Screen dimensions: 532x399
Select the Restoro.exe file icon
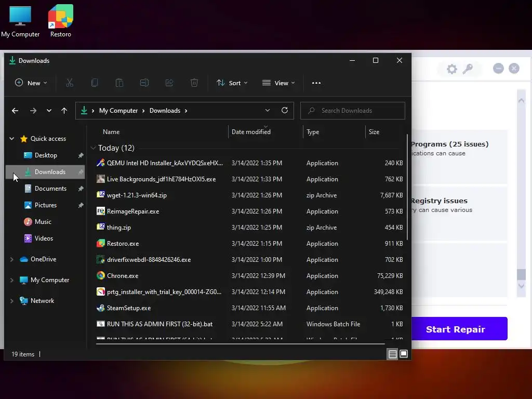point(100,243)
